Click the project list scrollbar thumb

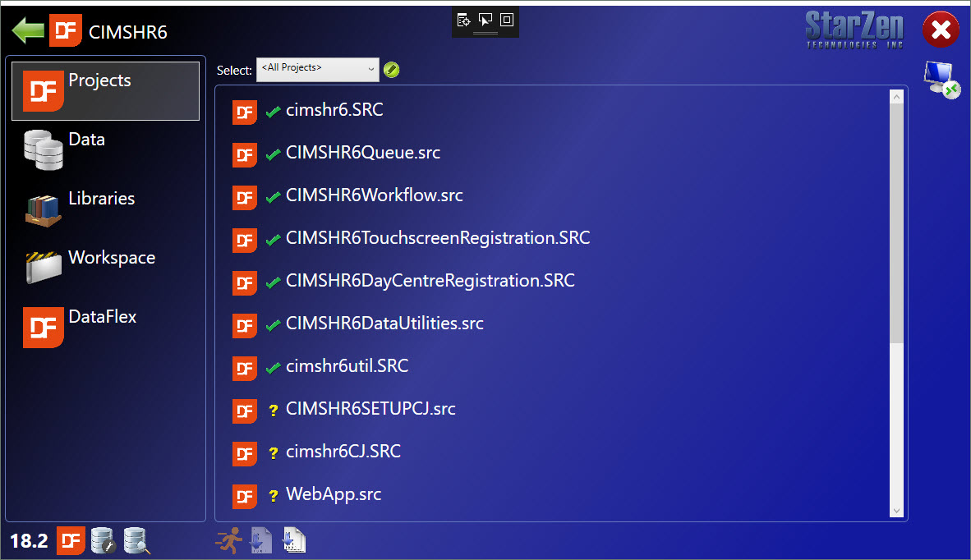[897, 223]
